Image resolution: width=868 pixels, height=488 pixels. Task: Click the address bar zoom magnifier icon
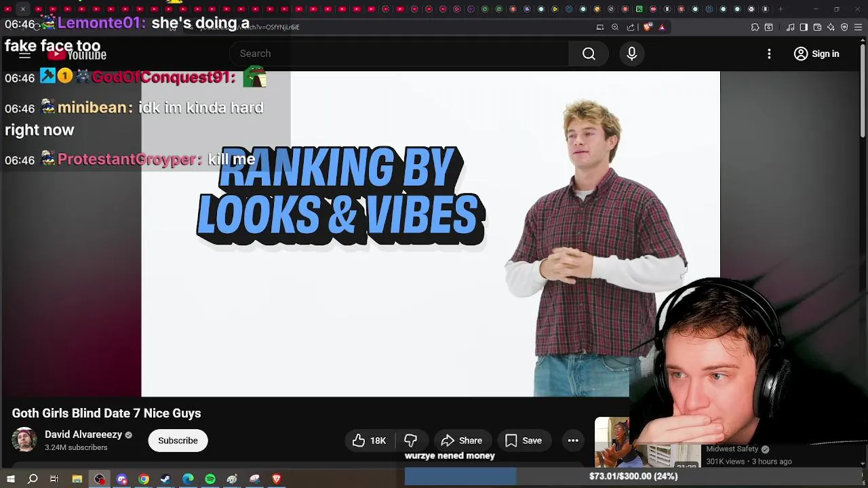[x=615, y=27]
